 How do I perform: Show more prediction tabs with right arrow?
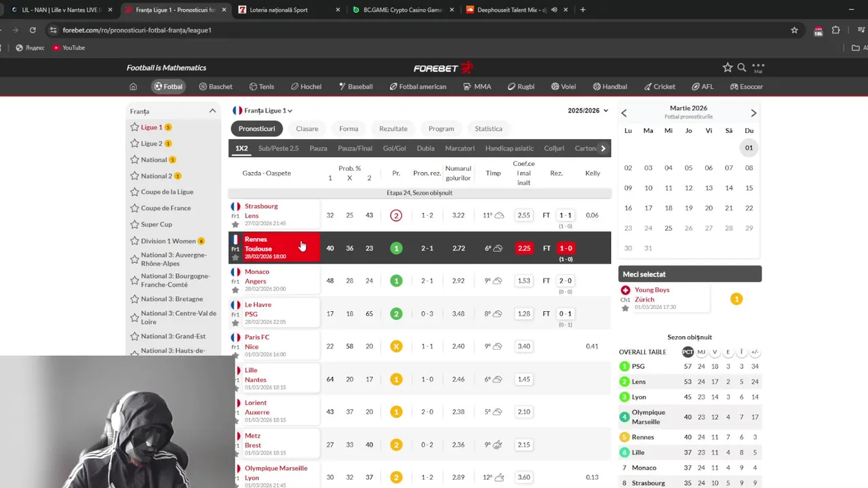pos(603,148)
